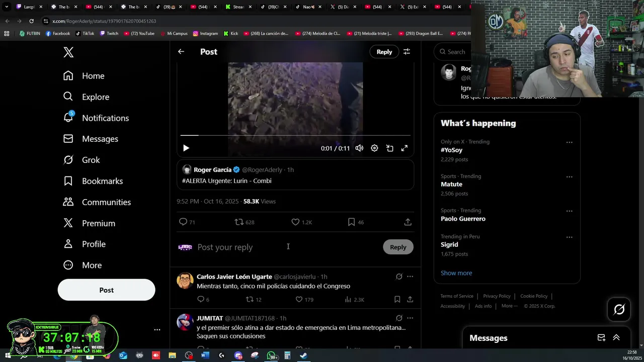The image size is (644, 362).
Task: Click the X logo in the sidebar
Action: [x=68, y=52]
